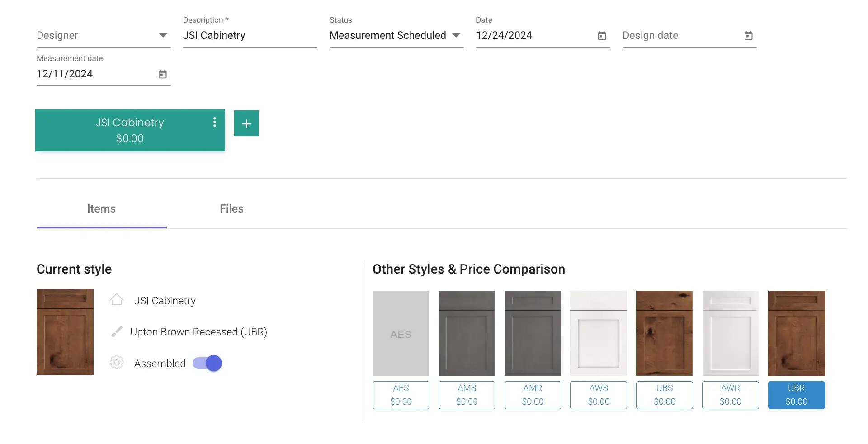Choose the UBS $0.00 style button
This screenshot has width=868, height=444.
tap(665, 395)
